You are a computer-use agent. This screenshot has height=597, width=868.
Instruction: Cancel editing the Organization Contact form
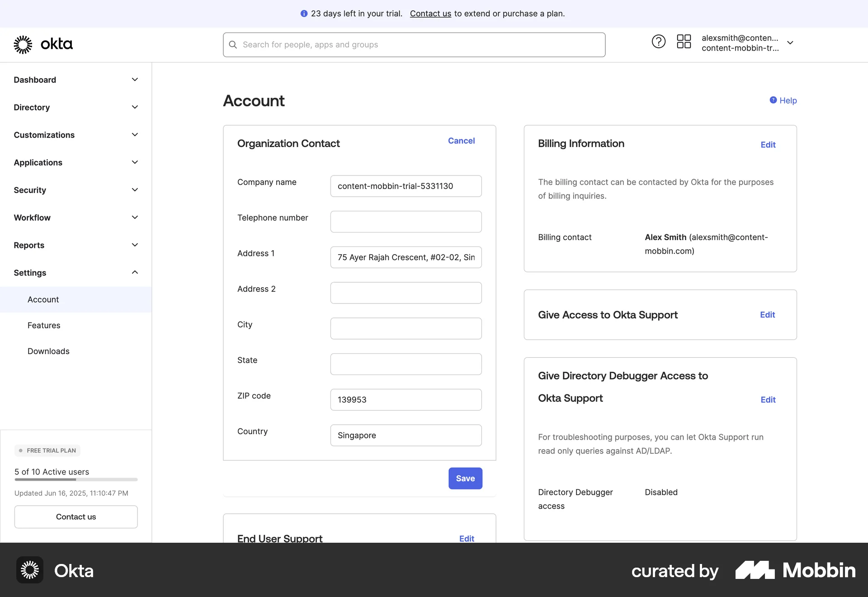click(461, 141)
